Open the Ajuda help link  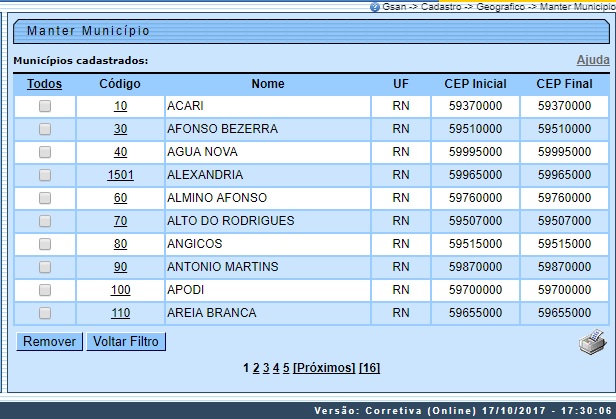(x=593, y=60)
